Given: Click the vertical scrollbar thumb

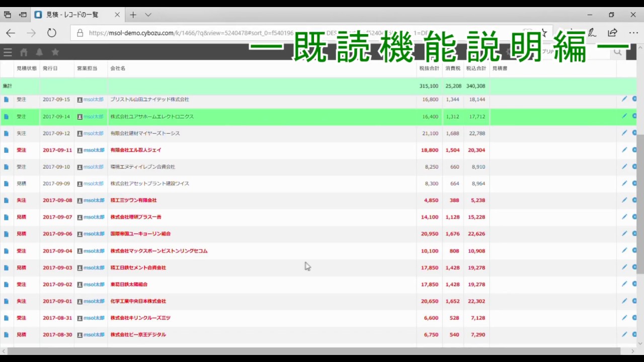Looking at the screenshot, I should 640,204.
